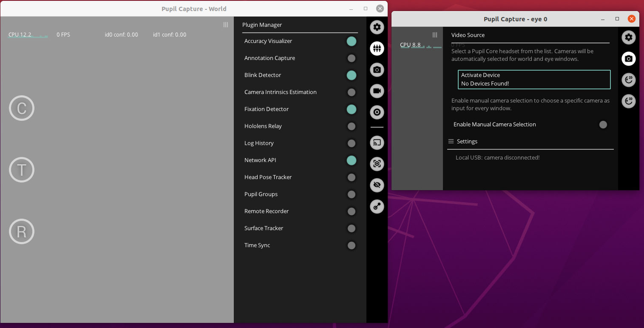Click the eye 0 CPU 8.8 graph
Screen dimensions: 644x328
point(421,45)
